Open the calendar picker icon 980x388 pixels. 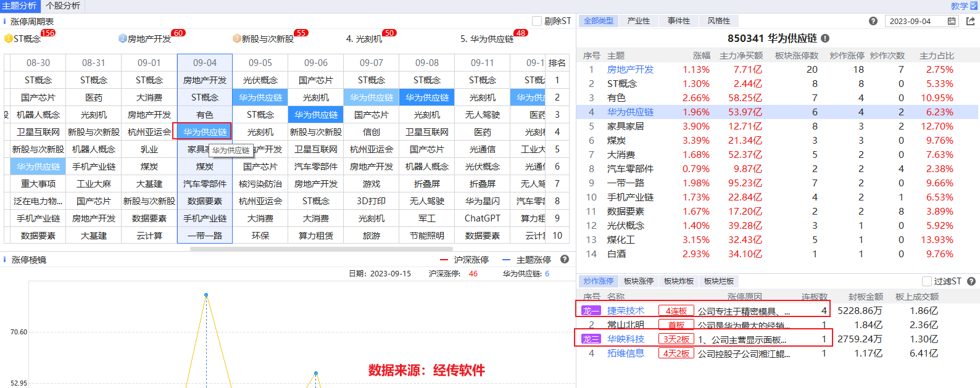pos(951,21)
